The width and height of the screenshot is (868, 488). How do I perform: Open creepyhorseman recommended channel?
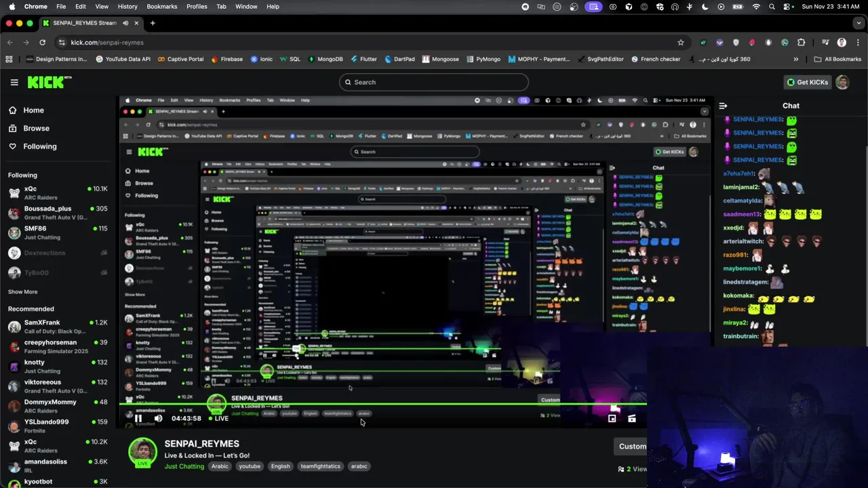pyautogui.click(x=58, y=346)
